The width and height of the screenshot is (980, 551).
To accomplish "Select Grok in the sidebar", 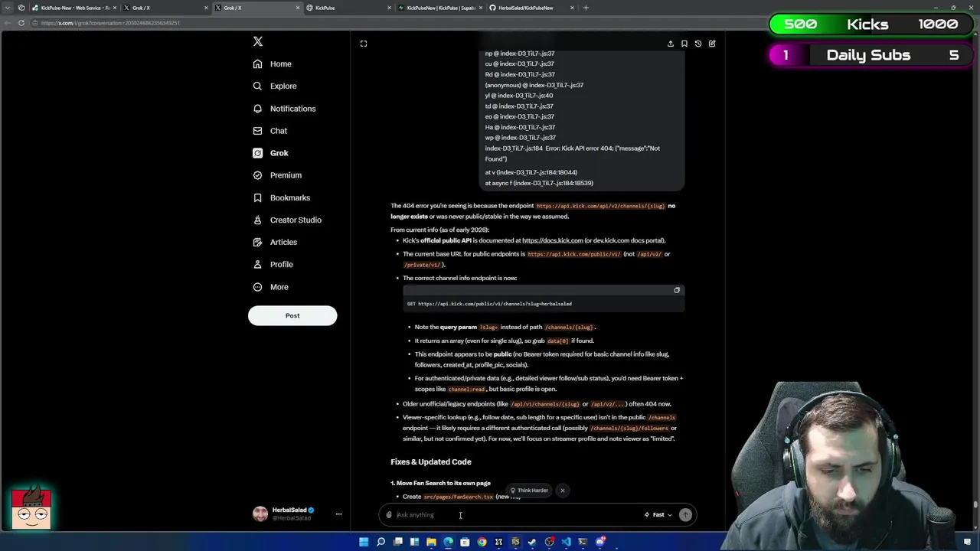I will 271,153.
